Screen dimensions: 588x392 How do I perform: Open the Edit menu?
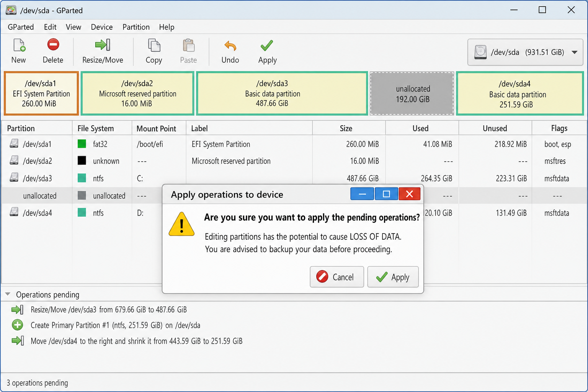coord(50,27)
